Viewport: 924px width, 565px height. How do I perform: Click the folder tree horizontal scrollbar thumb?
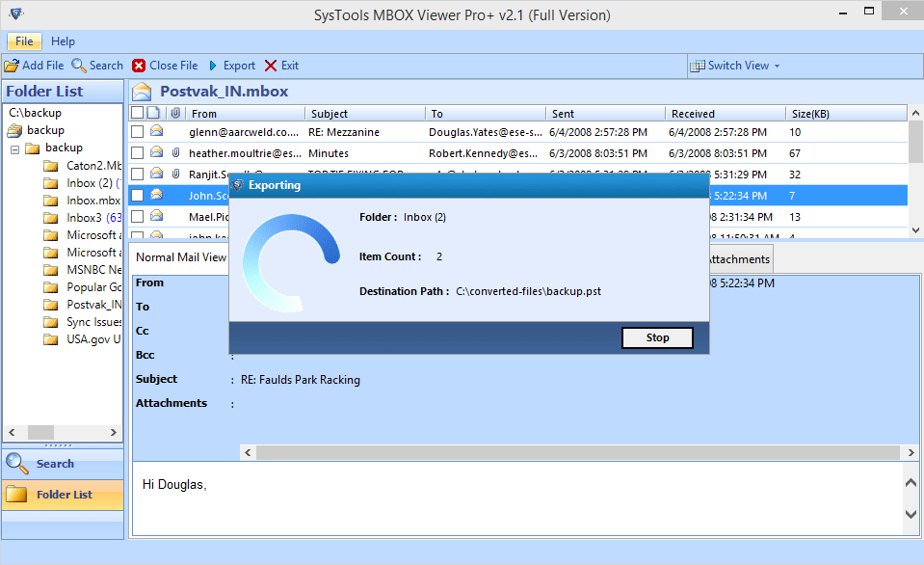[x=40, y=432]
